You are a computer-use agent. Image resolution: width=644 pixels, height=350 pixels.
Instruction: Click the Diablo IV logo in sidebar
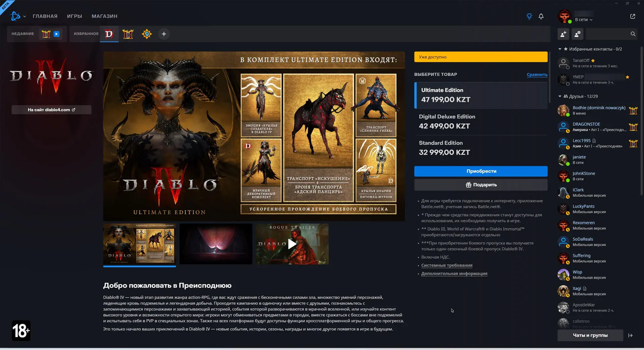(x=51, y=76)
